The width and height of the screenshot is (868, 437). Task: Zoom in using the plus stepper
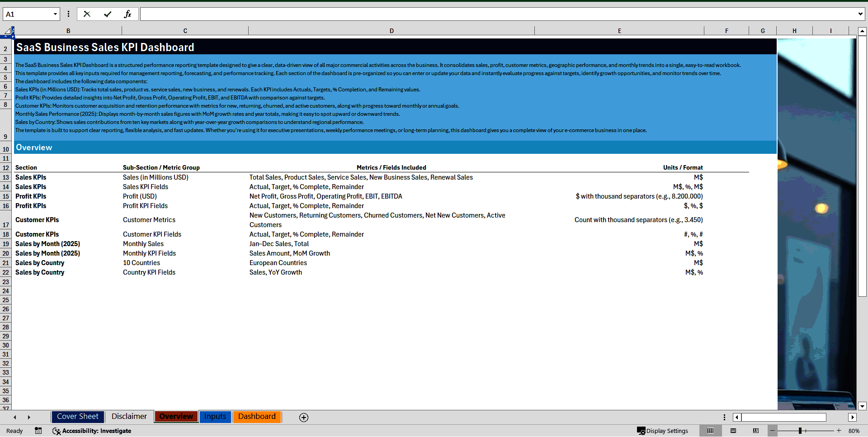point(839,431)
